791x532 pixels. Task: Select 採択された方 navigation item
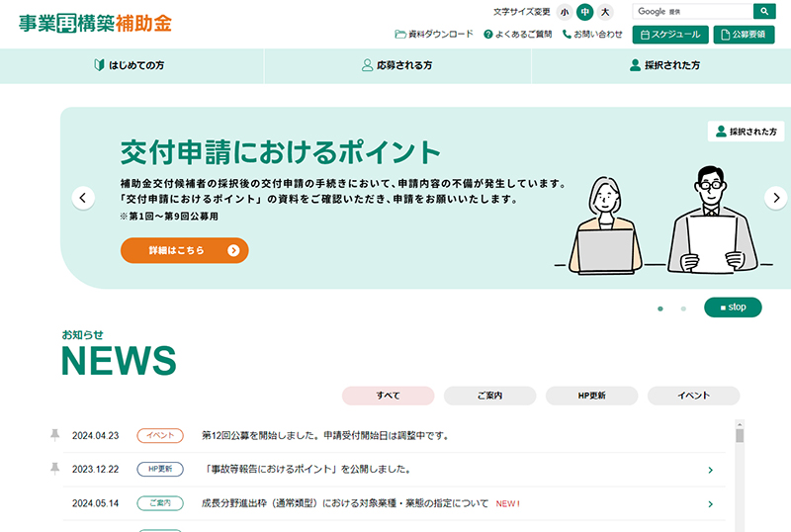tap(661, 65)
